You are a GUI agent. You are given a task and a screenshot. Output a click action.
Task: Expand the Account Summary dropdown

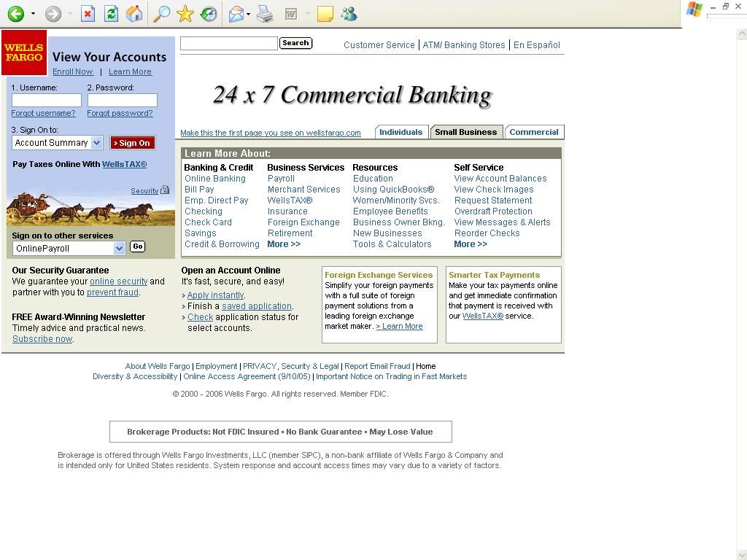97,142
